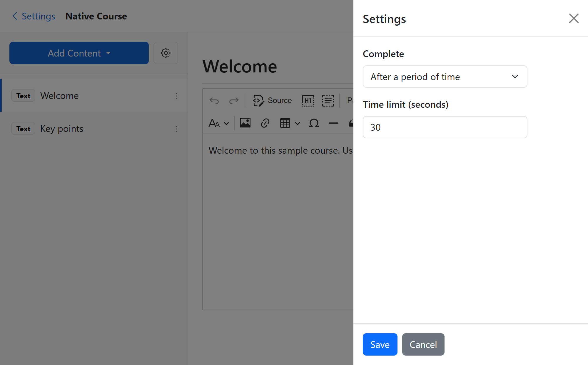Open the Complete dropdown
This screenshot has width=588, height=365.
tap(445, 77)
